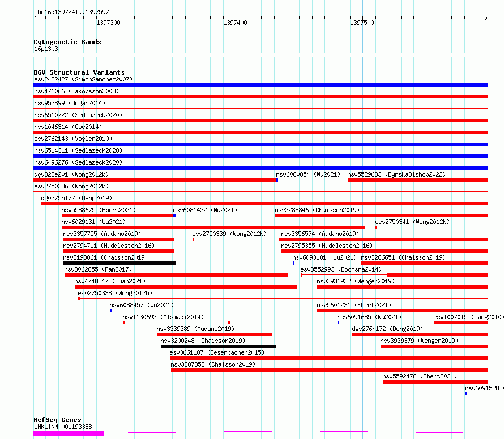The height and width of the screenshot is (439, 504).
Task: Select the nsv952899 (Dogan2014) label
Action: click(70, 103)
